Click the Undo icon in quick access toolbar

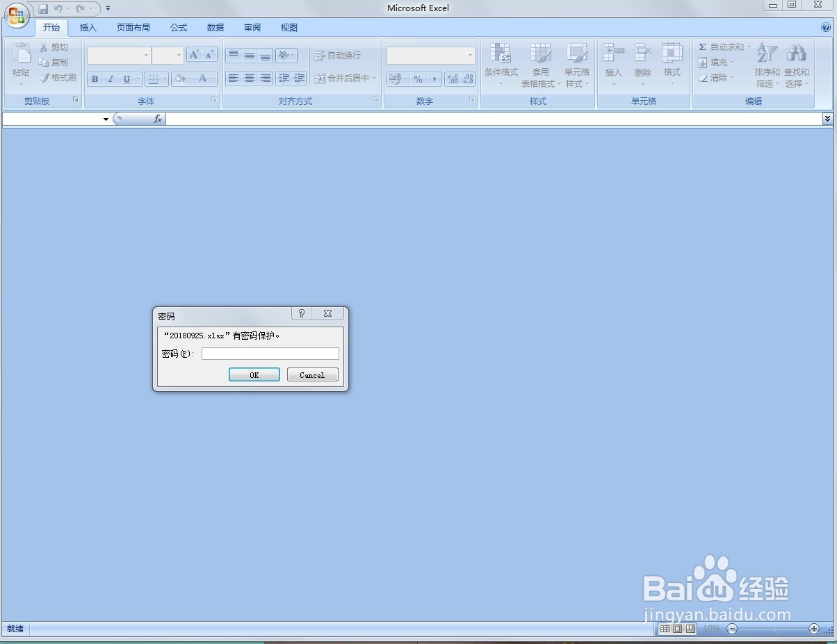pyautogui.click(x=58, y=9)
